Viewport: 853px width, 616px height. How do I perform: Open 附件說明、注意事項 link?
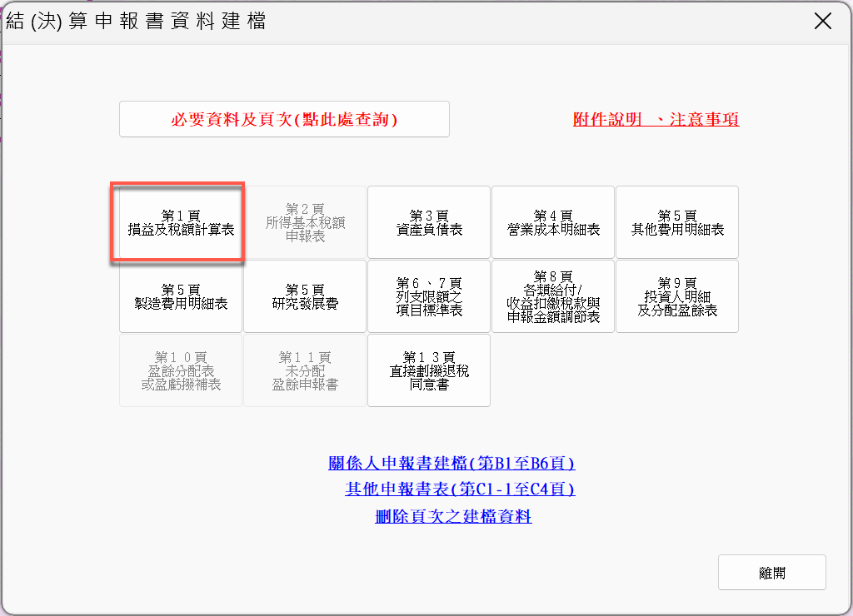pyautogui.click(x=656, y=119)
